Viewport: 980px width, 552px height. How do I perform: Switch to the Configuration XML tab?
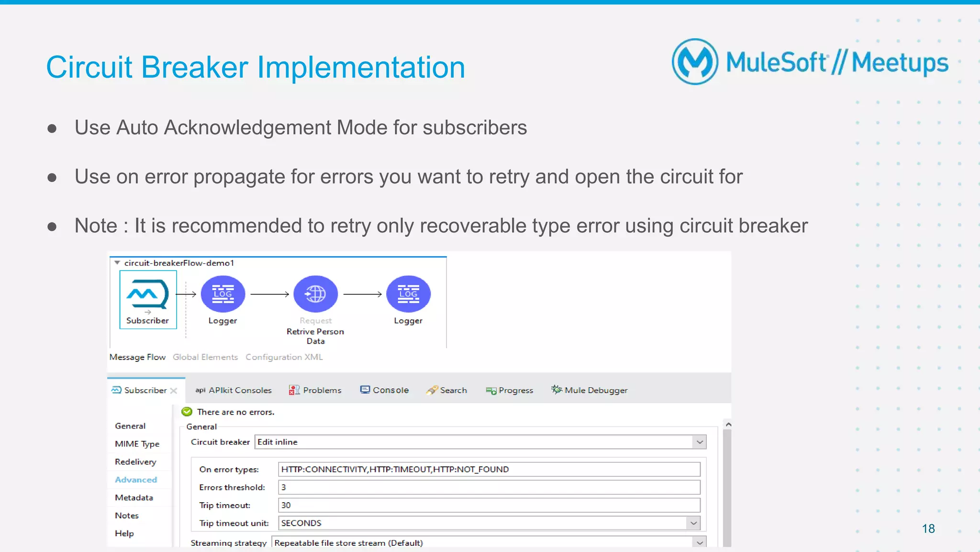[x=284, y=357]
